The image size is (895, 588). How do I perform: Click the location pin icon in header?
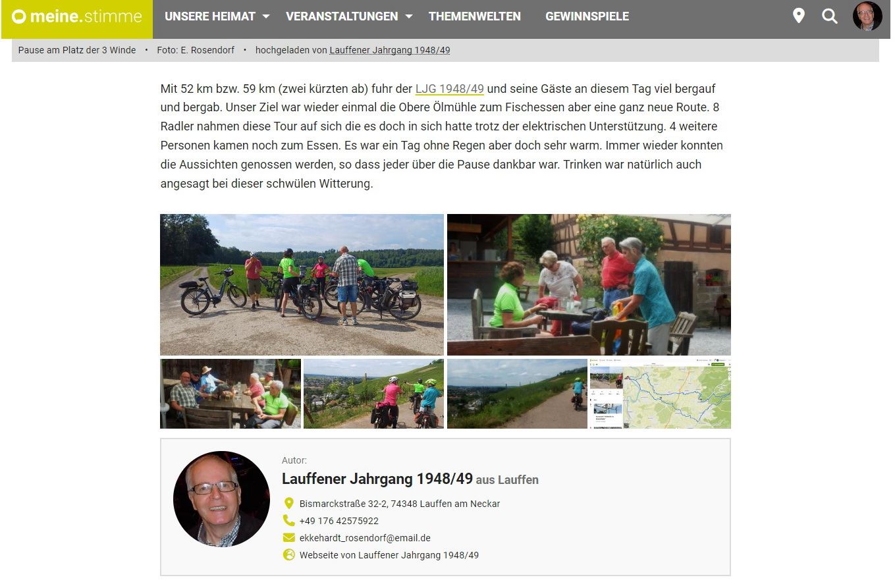(x=798, y=16)
